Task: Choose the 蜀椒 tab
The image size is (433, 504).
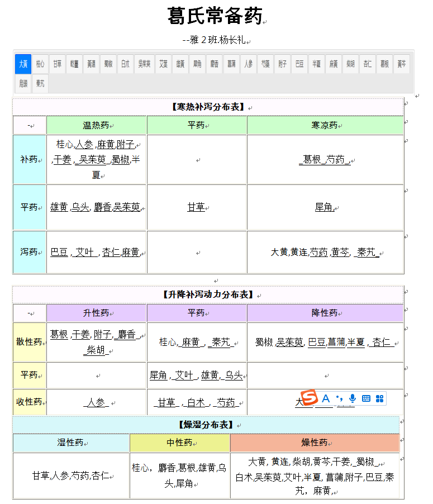Action: [108, 64]
